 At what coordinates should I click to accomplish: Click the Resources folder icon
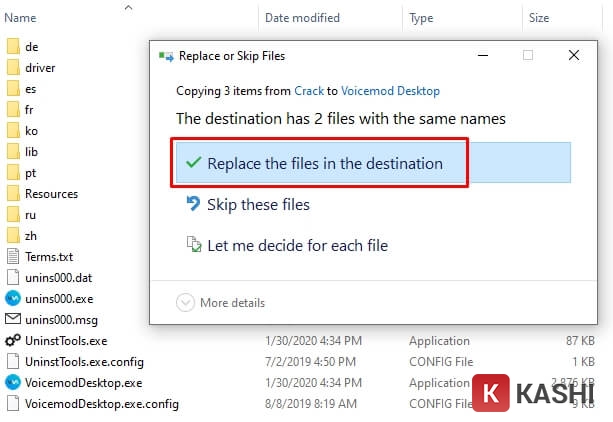coord(13,194)
